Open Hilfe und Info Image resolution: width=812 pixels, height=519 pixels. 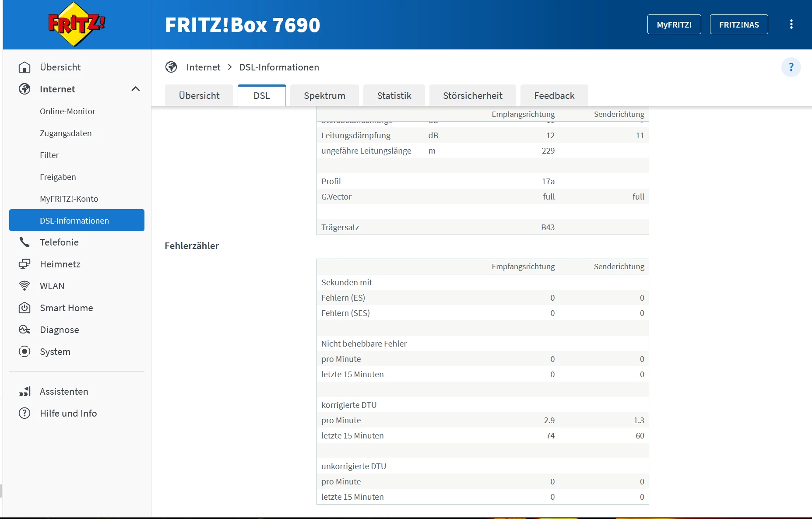[x=68, y=413]
